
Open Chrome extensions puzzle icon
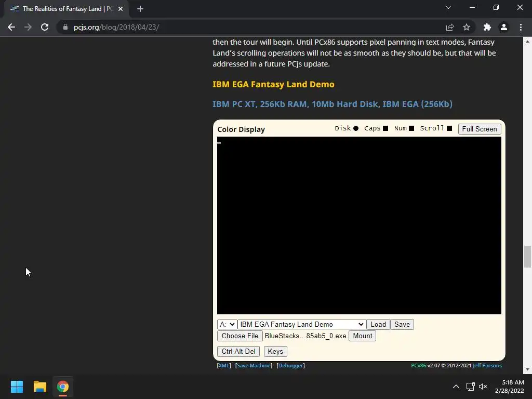click(487, 27)
